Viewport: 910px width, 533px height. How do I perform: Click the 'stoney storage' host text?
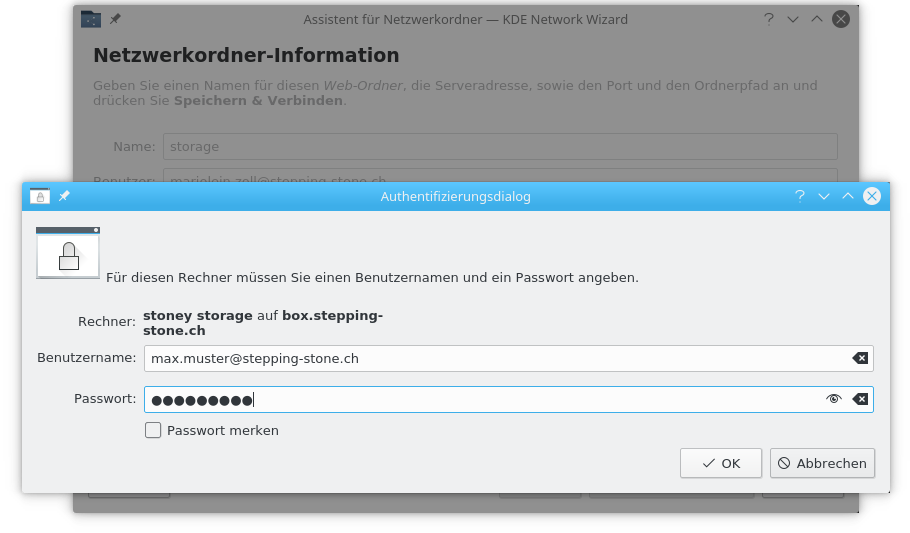click(198, 315)
